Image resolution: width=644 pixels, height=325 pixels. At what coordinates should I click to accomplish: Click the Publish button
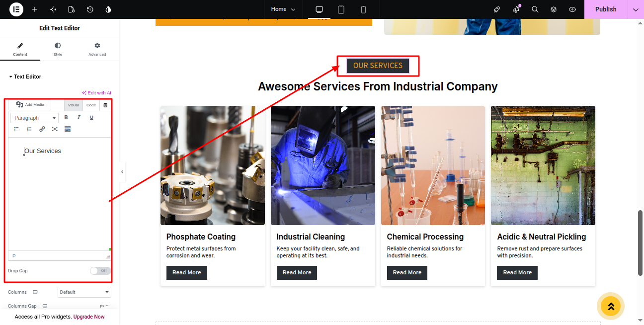(606, 9)
